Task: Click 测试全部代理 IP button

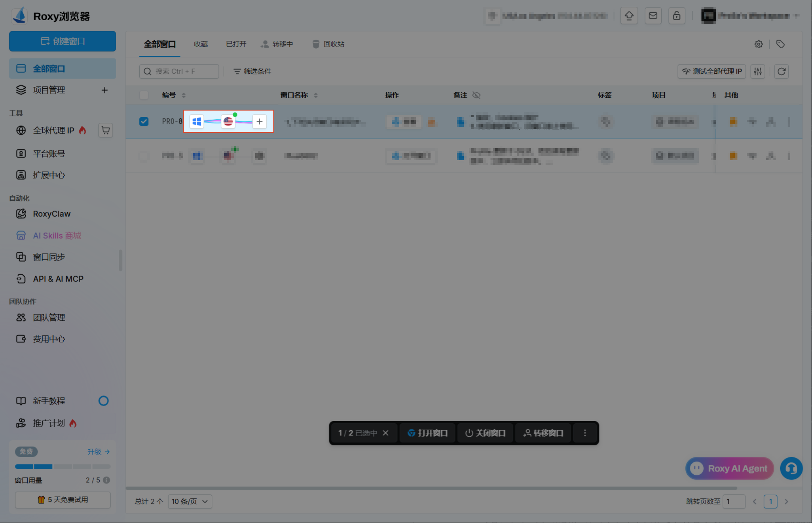Action: (712, 71)
